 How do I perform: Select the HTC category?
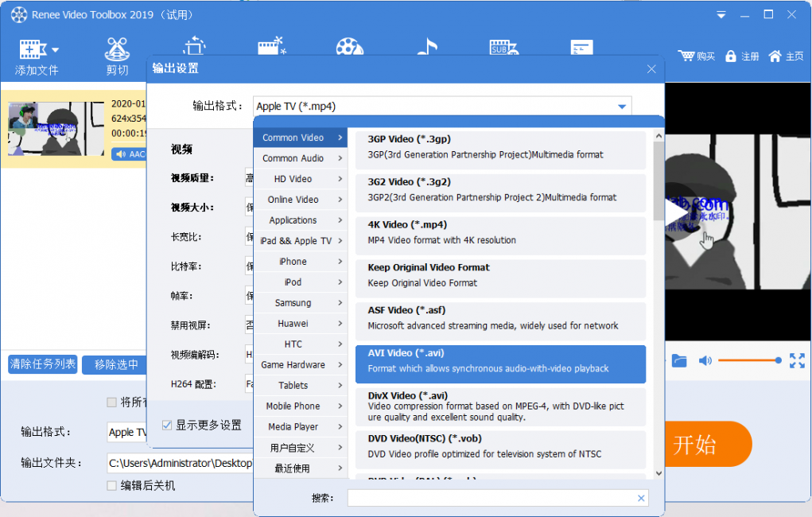coord(301,344)
